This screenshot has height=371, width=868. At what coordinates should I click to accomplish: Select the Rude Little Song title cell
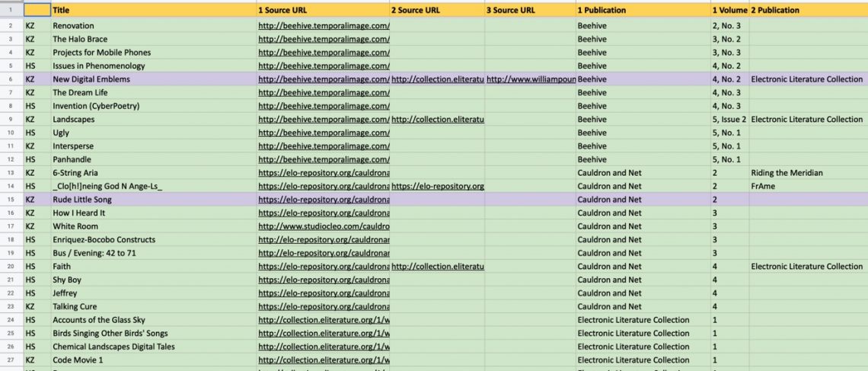(x=154, y=200)
